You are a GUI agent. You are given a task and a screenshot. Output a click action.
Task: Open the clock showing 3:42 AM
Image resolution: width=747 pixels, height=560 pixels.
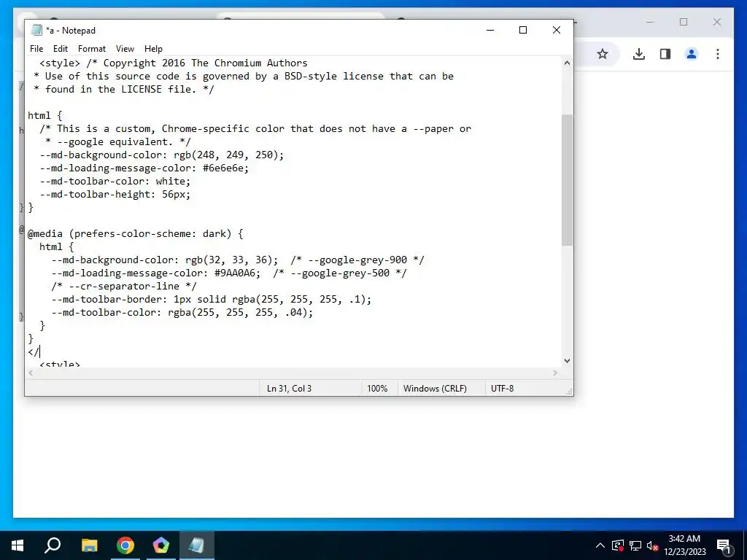684,545
